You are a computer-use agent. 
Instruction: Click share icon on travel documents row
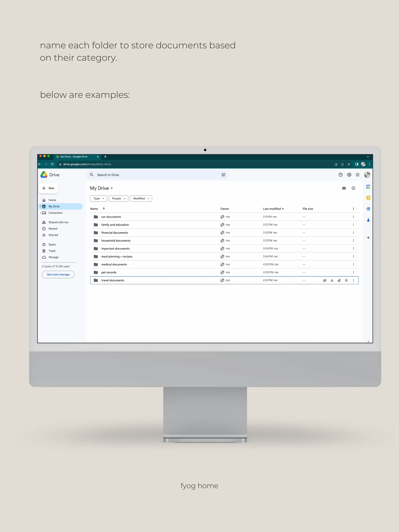point(325,280)
